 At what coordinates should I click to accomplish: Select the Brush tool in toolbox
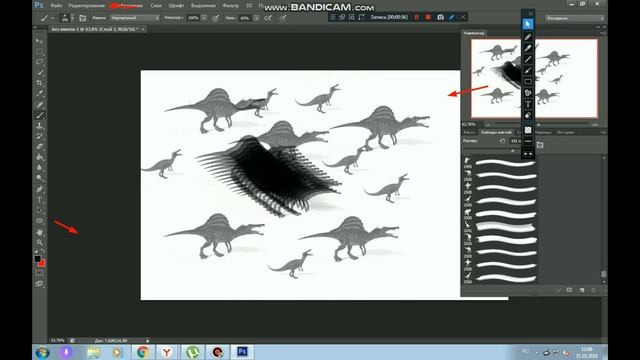(39, 116)
